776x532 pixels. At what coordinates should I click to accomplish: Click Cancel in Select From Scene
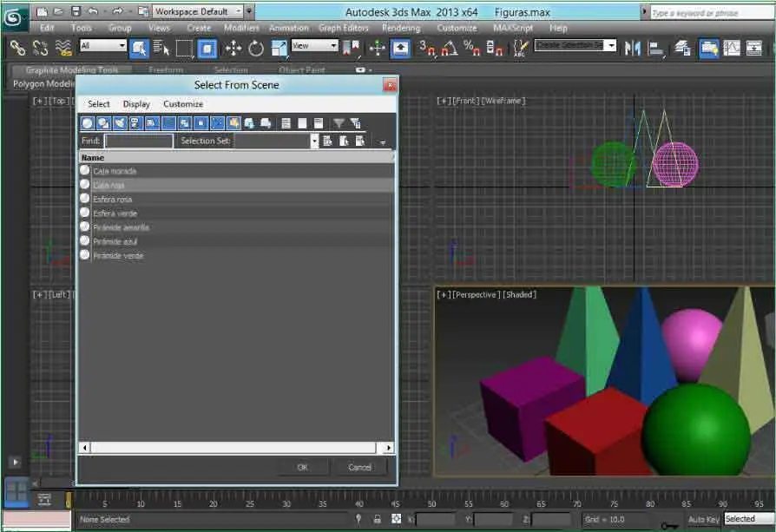tap(360, 467)
